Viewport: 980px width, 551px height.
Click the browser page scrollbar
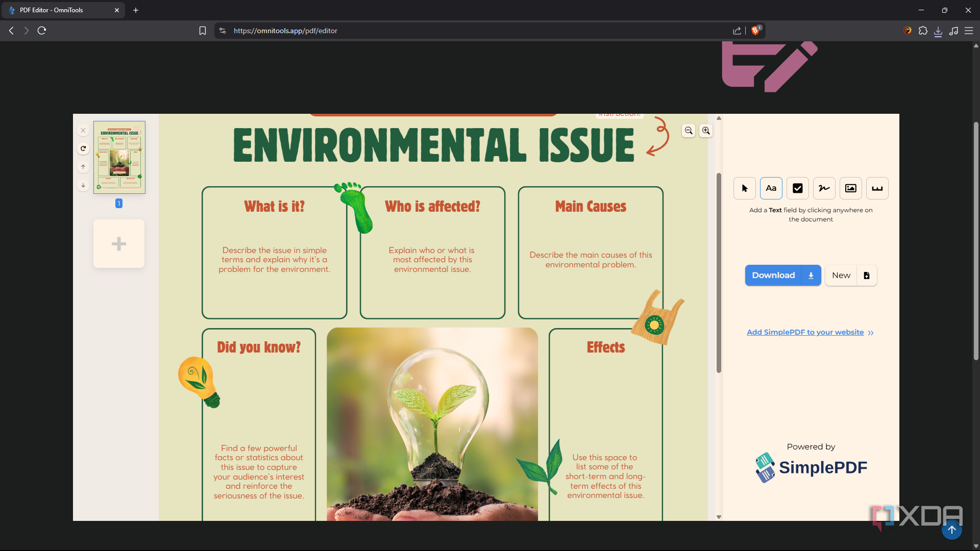[x=976, y=241]
